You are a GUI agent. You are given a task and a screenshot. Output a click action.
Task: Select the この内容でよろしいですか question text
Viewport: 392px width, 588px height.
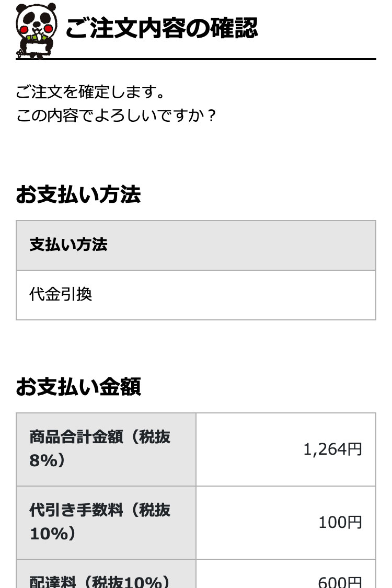point(116,115)
